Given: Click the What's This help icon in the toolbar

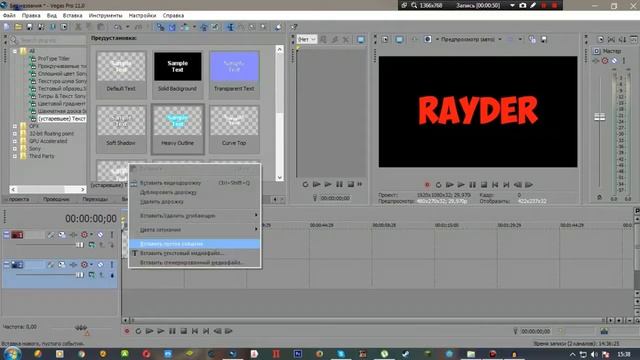Looking at the screenshot, I should (x=294, y=27).
